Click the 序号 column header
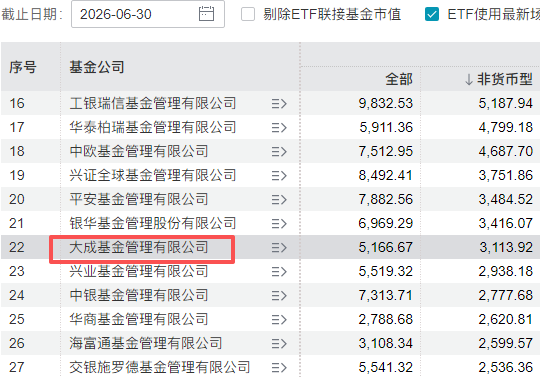This screenshot has width=540, height=377. [x=23, y=67]
